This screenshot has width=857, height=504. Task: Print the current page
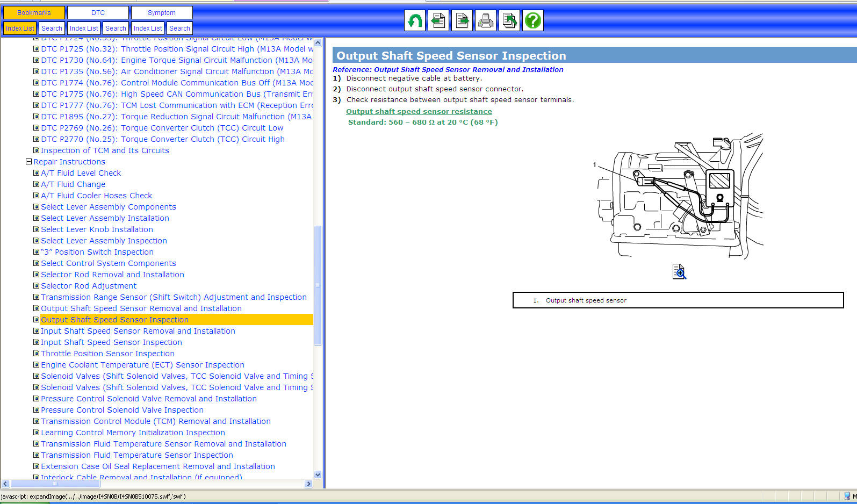(486, 21)
